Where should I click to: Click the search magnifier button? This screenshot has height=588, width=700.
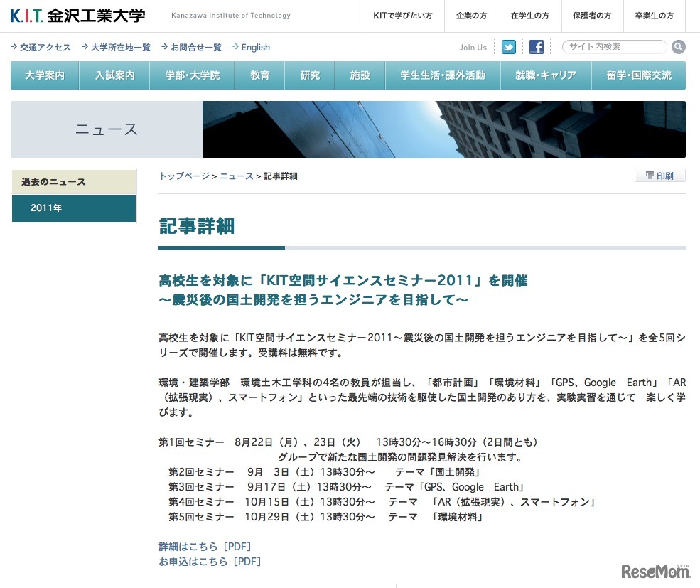pyautogui.click(x=678, y=47)
